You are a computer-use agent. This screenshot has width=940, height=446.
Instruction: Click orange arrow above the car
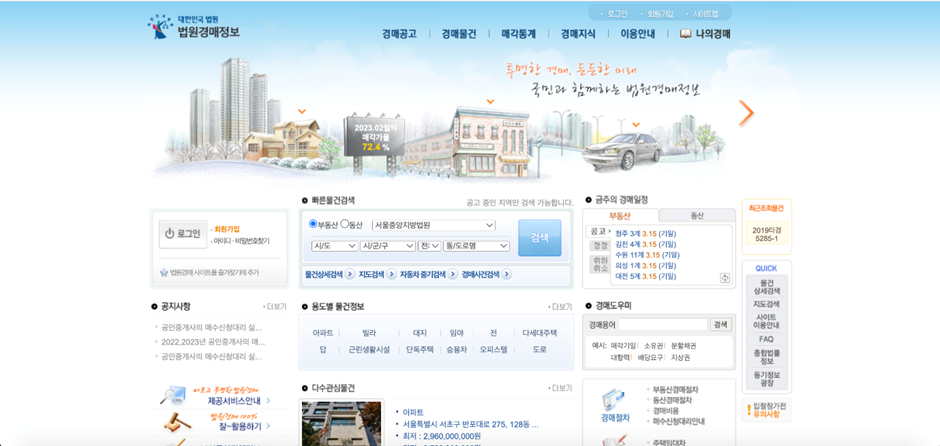[x=636, y=125]
